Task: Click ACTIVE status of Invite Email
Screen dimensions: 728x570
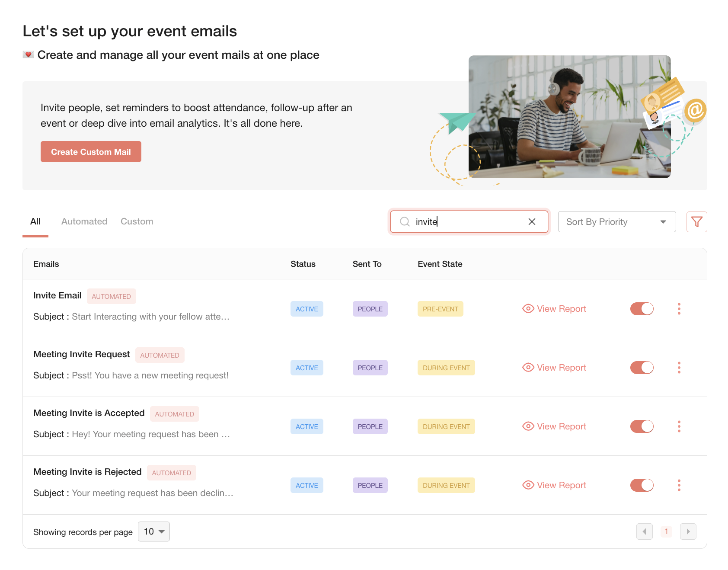Action: [x=307, y=309]
